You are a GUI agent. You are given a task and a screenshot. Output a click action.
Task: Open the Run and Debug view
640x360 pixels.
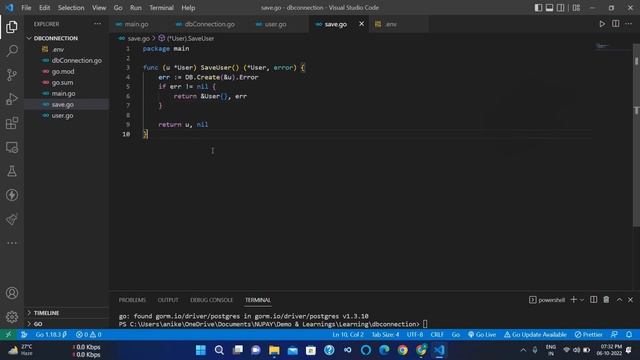pyautogui.click(x=12, y=99)
